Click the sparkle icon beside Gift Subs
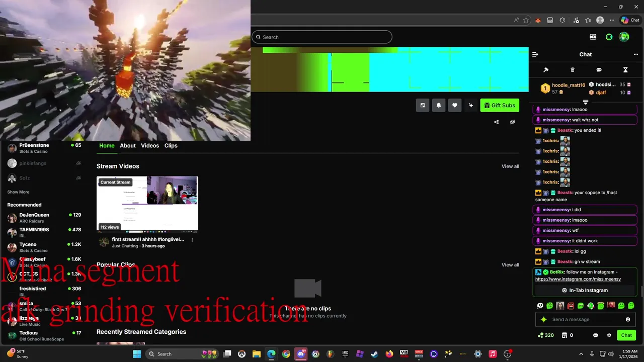644x362 pixels. click(471, 105)
